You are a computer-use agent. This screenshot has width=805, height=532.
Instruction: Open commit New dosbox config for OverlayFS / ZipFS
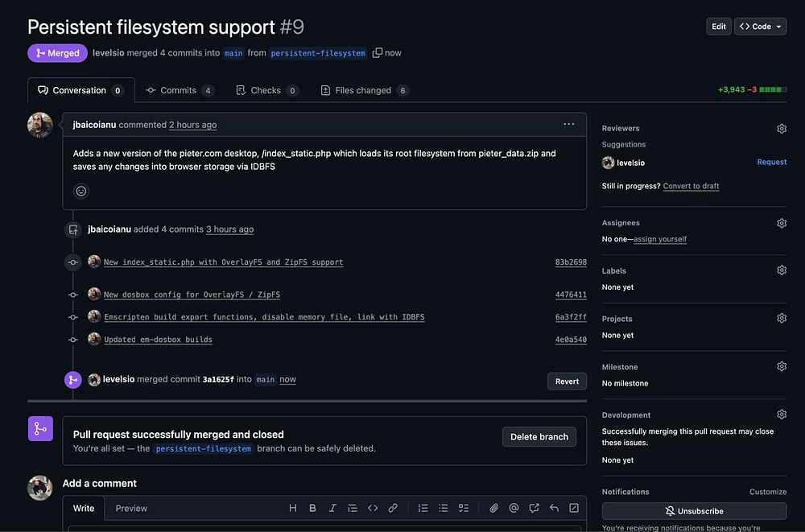(192, 295)
